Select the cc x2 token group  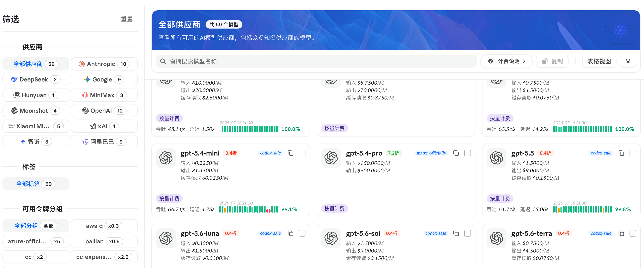coord(36,257)
